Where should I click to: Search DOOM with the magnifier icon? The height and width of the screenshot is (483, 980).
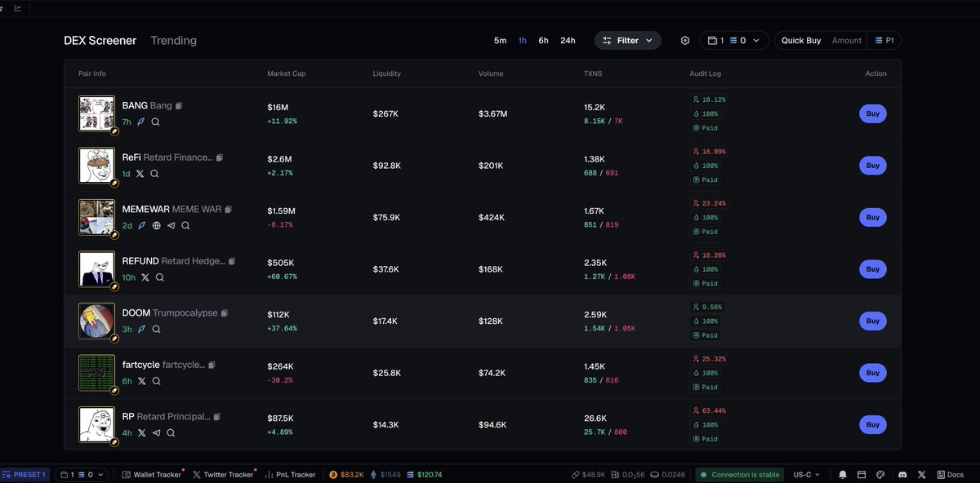coord(156,330)
